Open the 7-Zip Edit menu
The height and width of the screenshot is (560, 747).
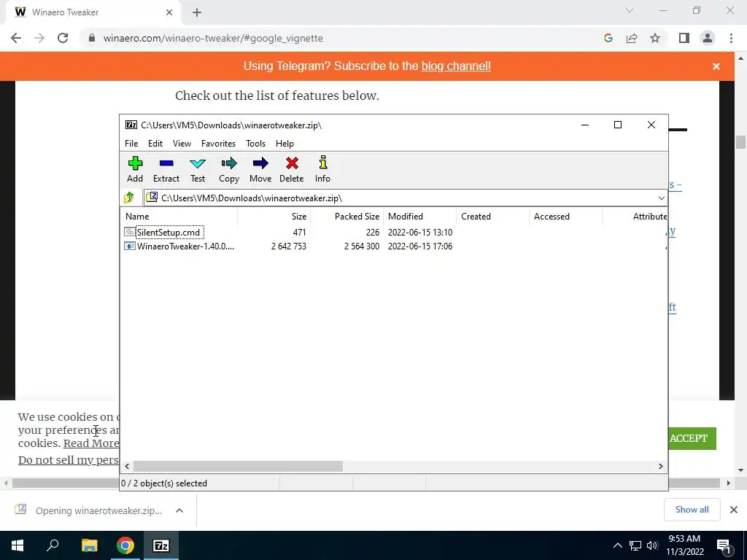(155, 144)
